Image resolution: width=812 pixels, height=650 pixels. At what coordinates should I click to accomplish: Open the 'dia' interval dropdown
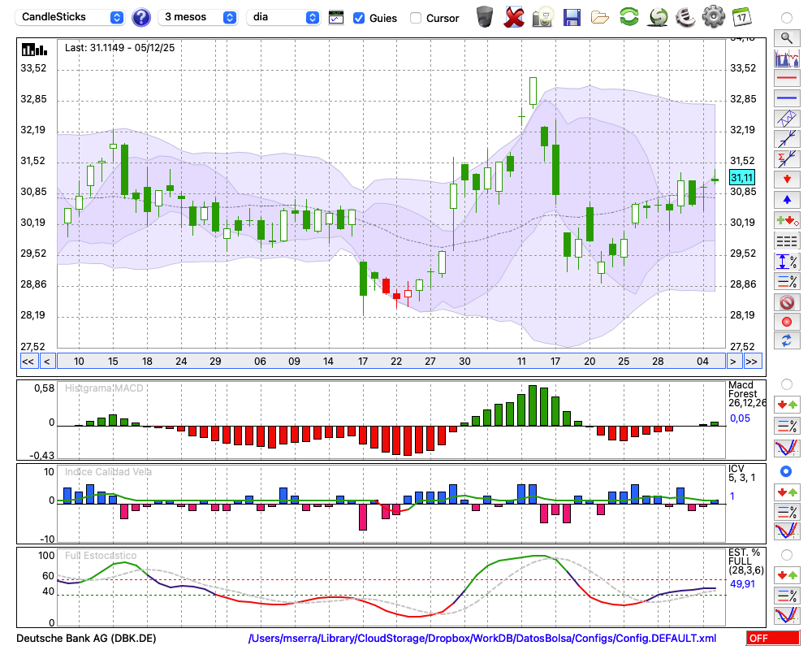(x=283, y=17)
